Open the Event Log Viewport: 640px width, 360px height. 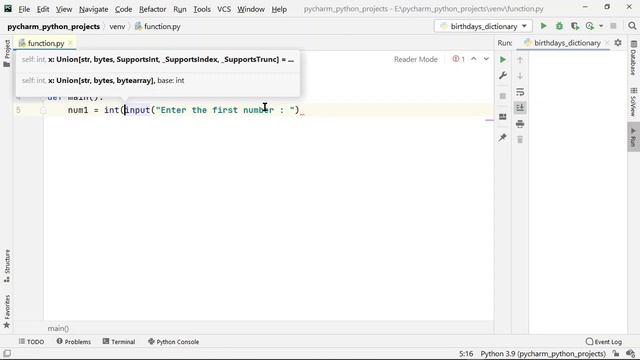(x=604, y=342)
